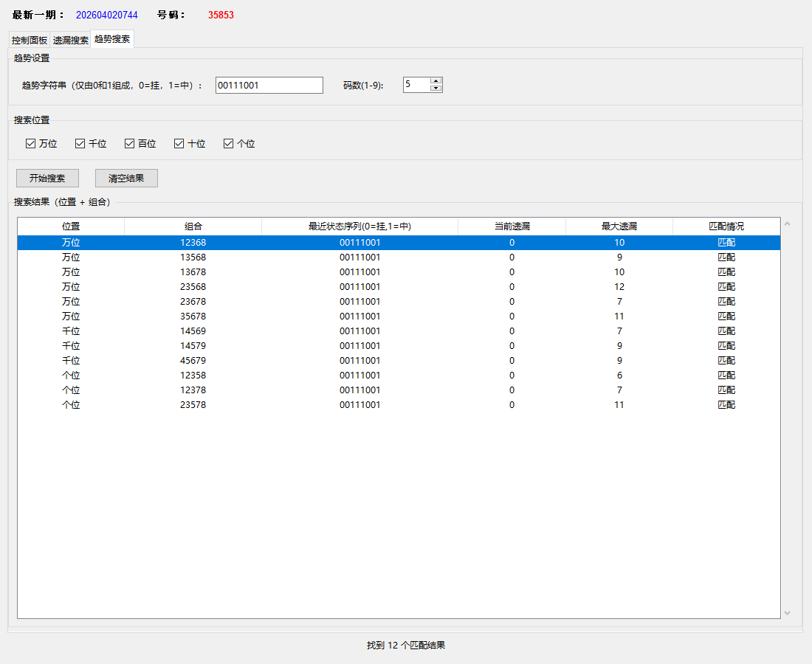This screenshot has width=812, height=664.
Task: Click the 清空结果 button
Action: pos(126,179)
